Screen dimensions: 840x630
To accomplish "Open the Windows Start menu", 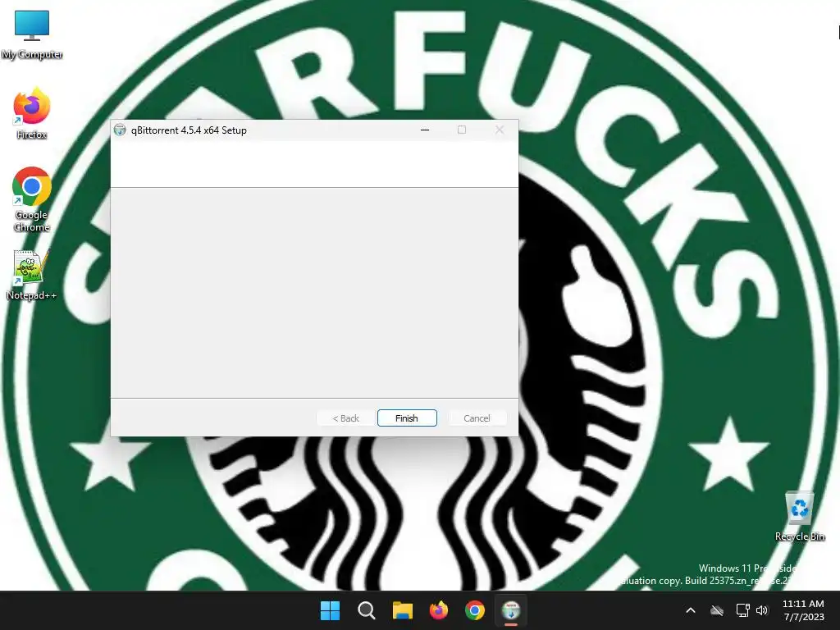I will click(x=330, y=610).
